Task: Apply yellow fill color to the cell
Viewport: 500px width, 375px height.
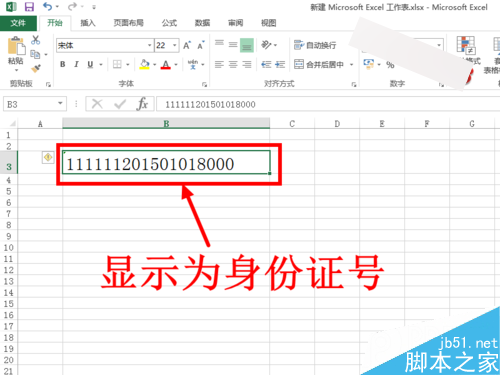Action: [x=144, y=64]
